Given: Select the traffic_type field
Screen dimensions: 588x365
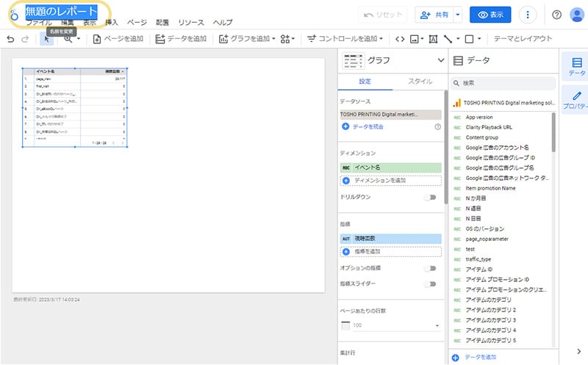Looking at the screenshot, I should 478,259.
